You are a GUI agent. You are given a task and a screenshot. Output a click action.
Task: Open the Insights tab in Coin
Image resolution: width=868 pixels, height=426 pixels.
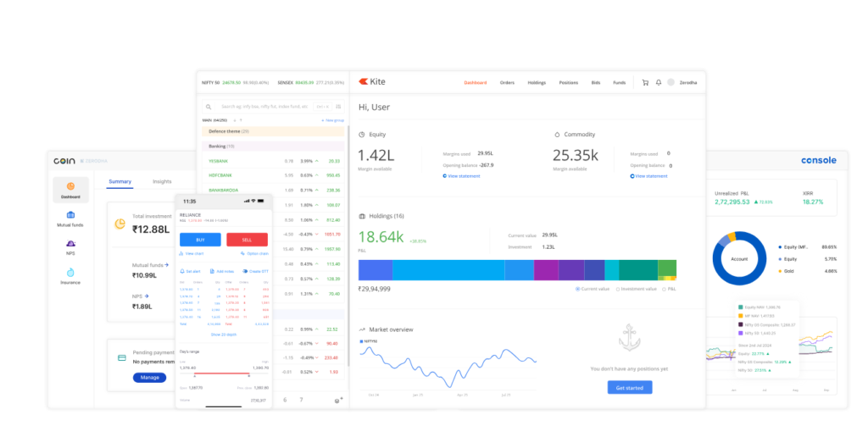pyautogui.click(x=162, y=181)
